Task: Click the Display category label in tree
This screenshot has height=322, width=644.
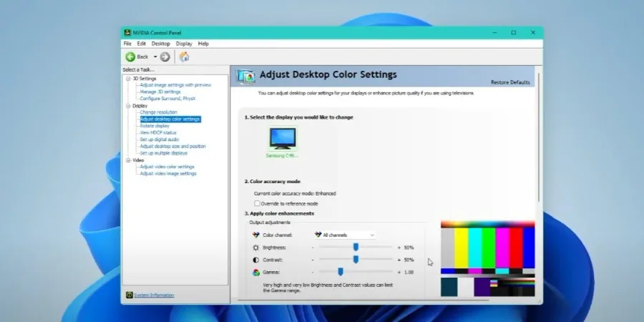Action: [140, 106]
